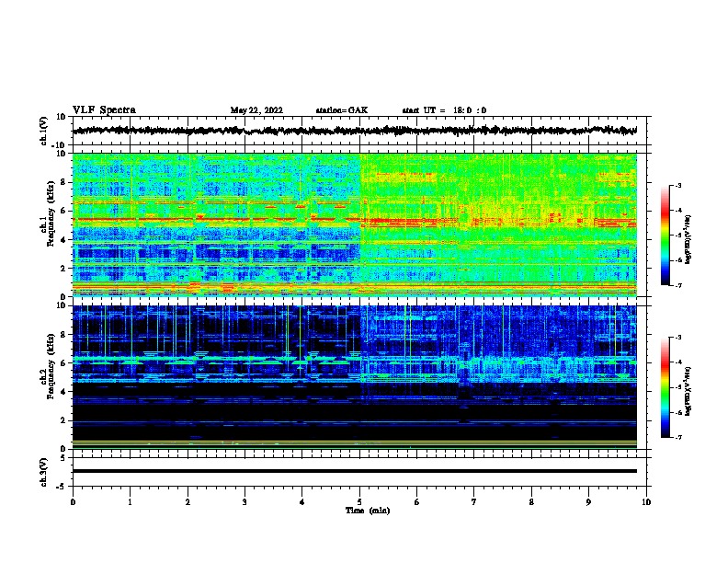Screen dimensions: 728x563
Task: Click the "4" time axis tick label
Action: (302, 502)
